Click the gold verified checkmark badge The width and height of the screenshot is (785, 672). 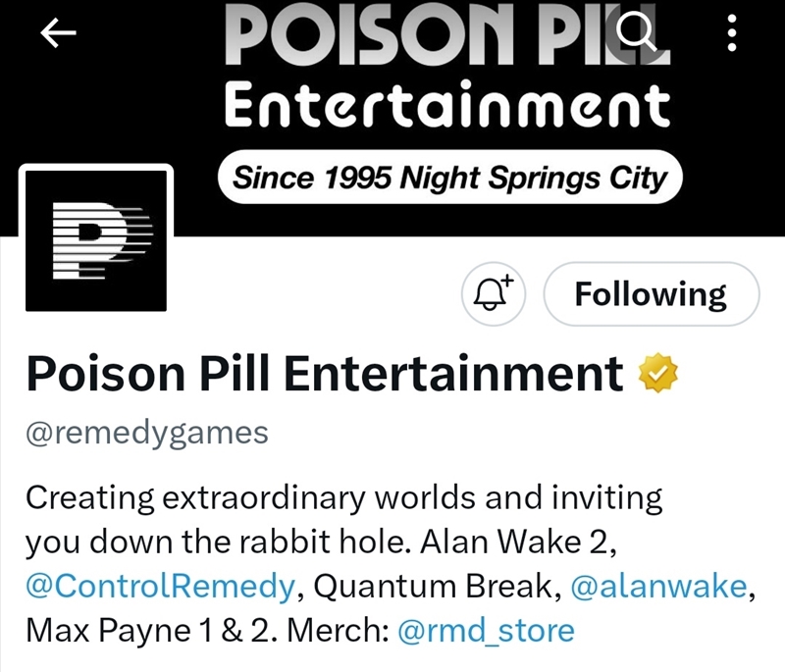point(658,373)
